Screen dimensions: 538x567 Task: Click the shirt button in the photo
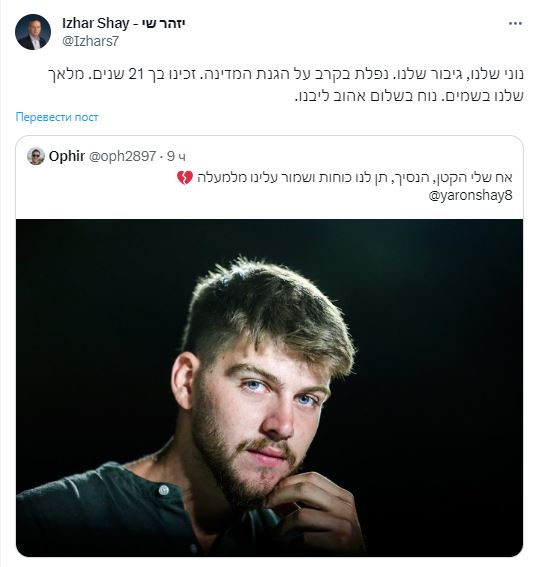pos(164,490)
